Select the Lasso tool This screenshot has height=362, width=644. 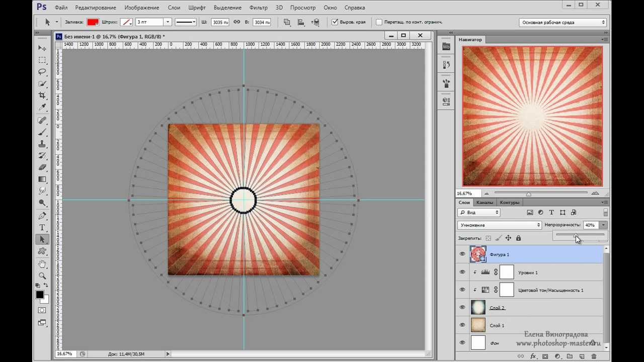pos(42,72)
